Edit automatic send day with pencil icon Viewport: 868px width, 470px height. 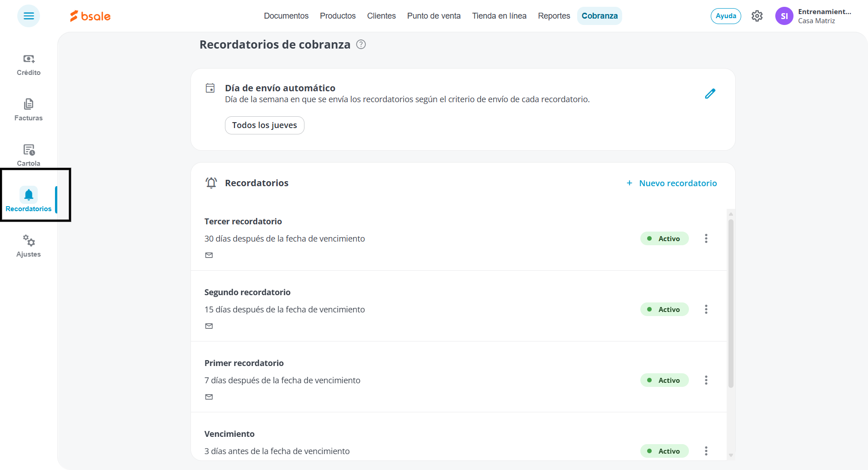(x=710, y=94)
